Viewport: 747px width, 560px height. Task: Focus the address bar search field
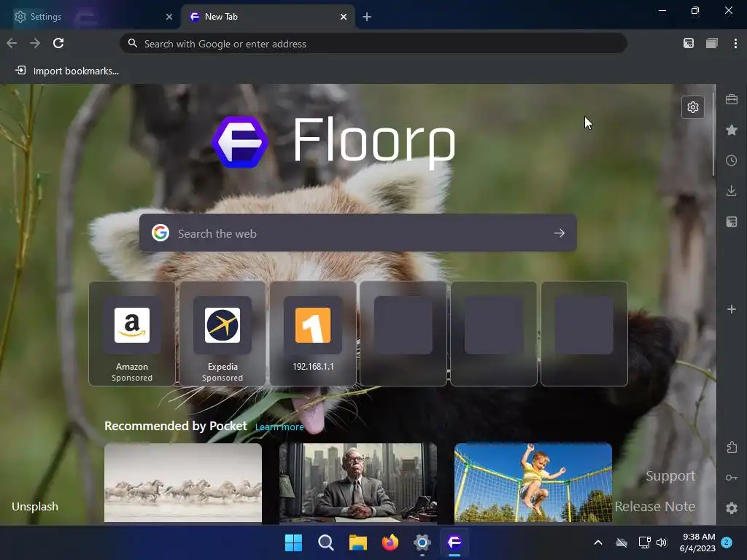tap(373, 44)
